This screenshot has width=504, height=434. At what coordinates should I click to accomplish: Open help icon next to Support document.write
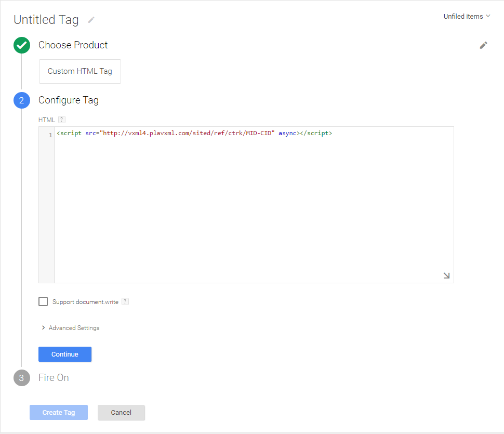(x=125, y=301)
